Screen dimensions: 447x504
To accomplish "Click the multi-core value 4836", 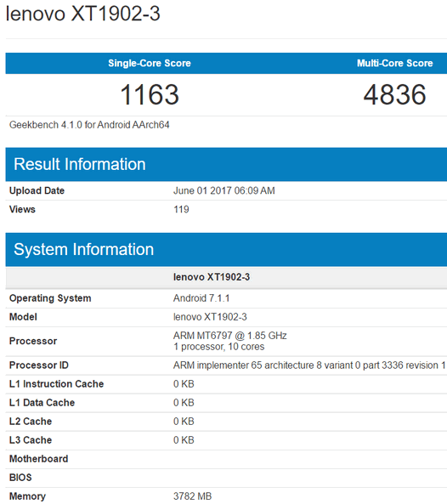I will coord(394,94).
